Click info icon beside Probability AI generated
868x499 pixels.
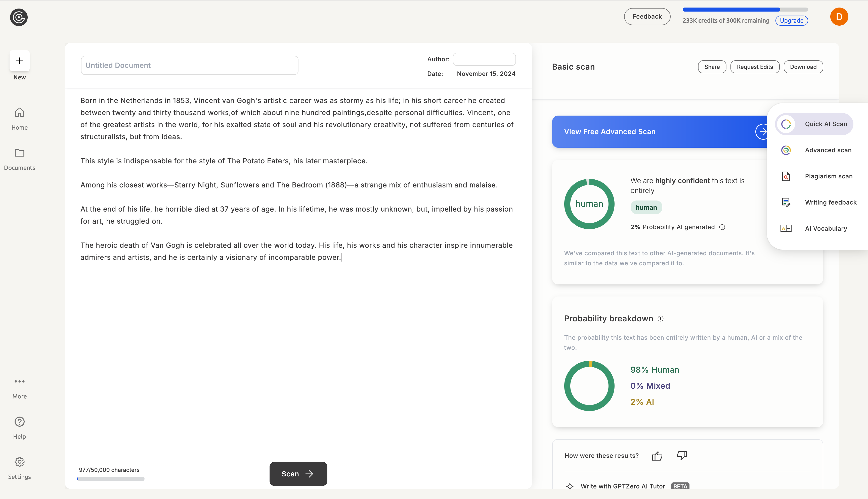(722, 227)
